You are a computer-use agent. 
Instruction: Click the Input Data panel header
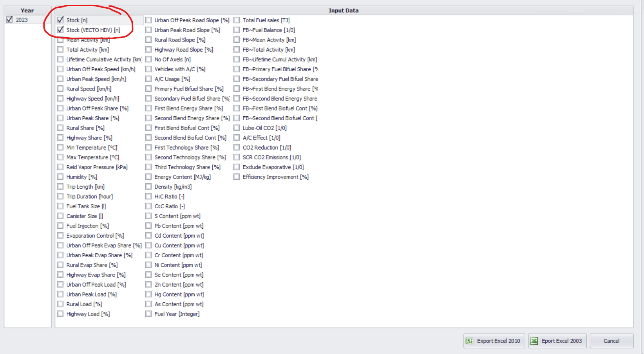pyautogui.click(x=344, y=10)
